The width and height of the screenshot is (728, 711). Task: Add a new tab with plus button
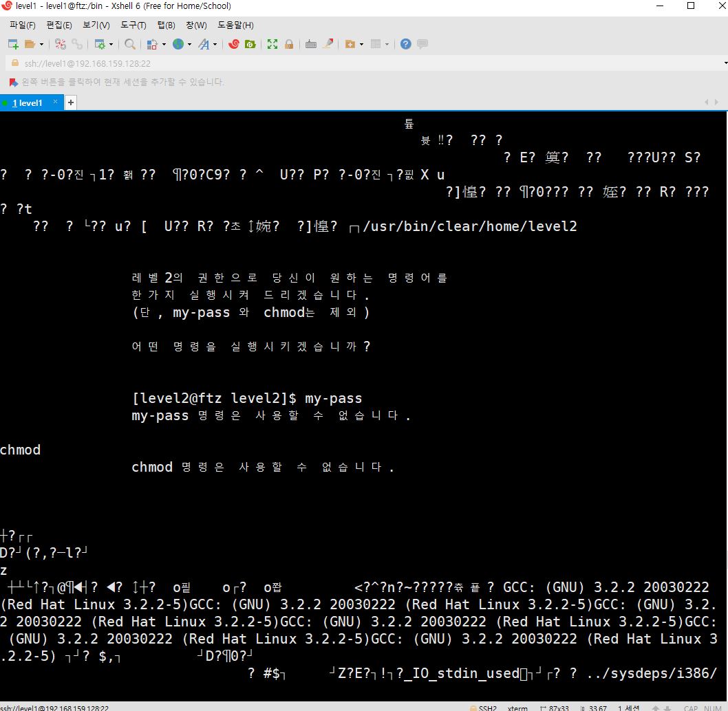click(70, 103)
